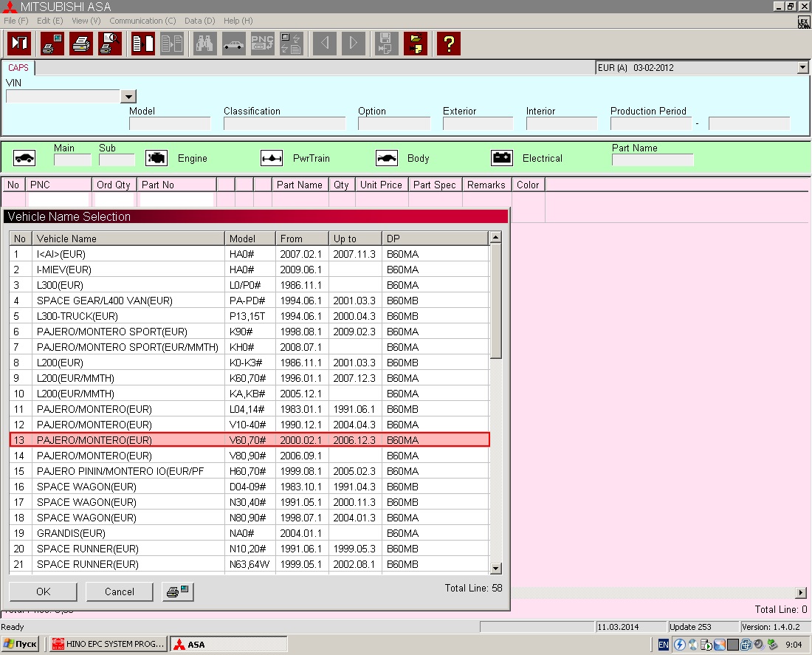Open the help question mark icon
Screen dimensions: 812x655
(448, 44)
